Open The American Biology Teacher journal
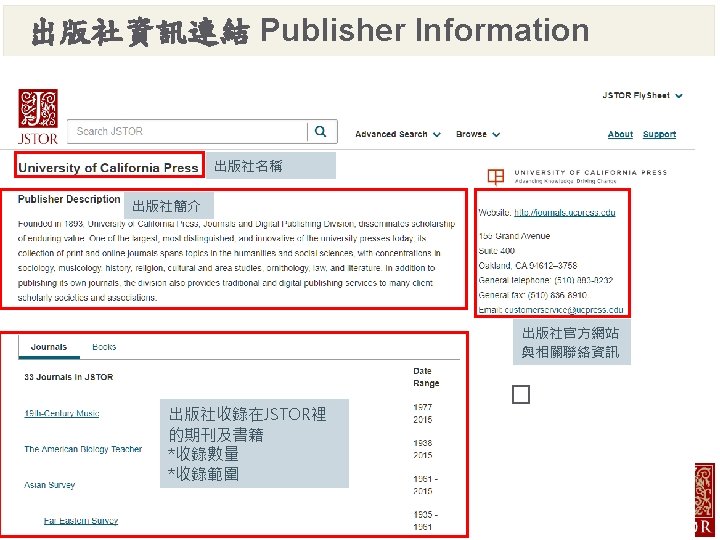This screenshot has width=720, height=540. click(83, 449)
